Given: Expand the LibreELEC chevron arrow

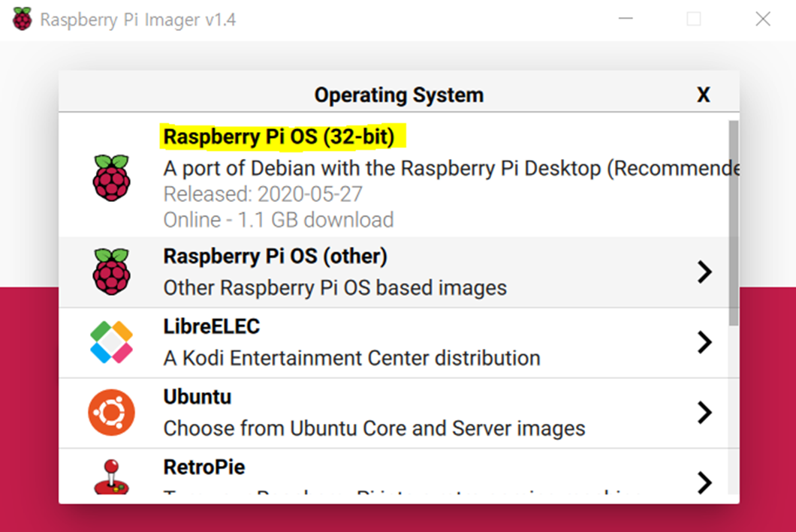Looking at the screenshot, I should (x=704, y=342).
